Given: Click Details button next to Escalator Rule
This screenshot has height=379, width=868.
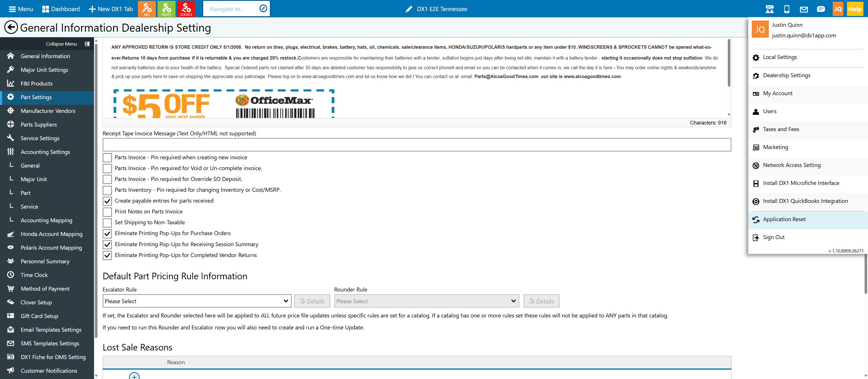Looking at the screenshot, I should tap(312, 301).
